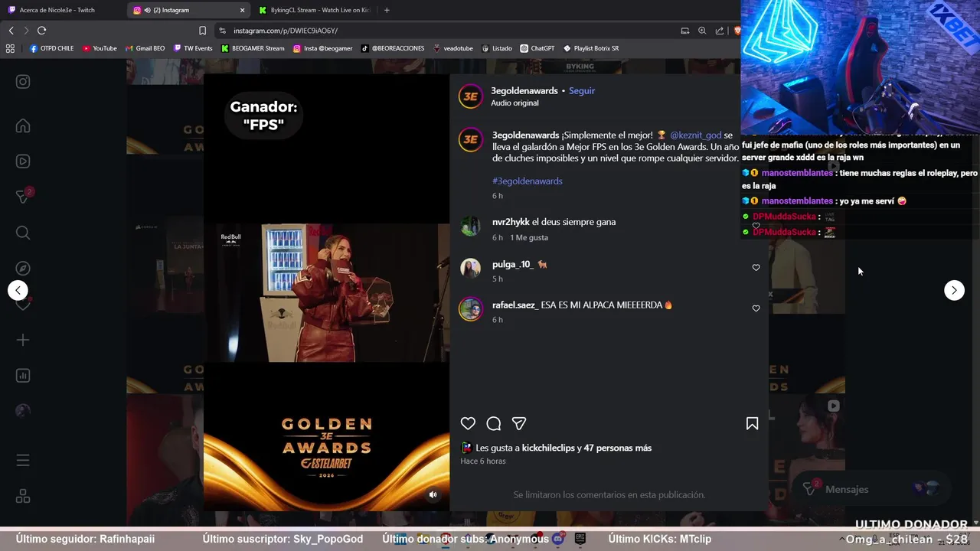Open the @keznit_god mention

[695, 135]
